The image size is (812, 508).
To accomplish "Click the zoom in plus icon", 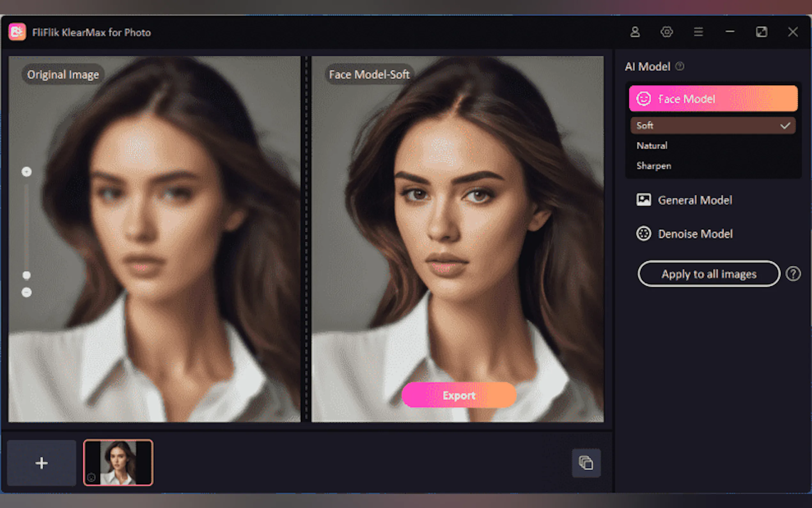I will (x=27, y=172).
